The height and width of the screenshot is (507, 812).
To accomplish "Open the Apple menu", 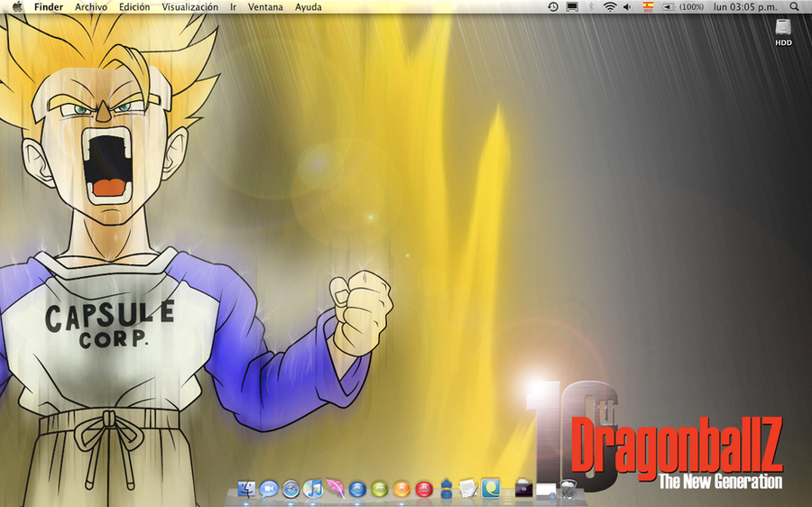I will [x=17, y=7].
